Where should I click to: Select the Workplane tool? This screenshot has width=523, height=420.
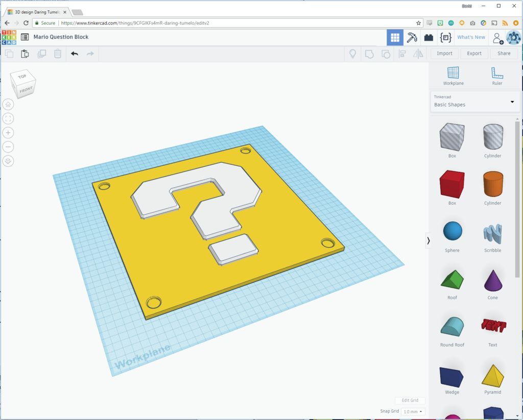[x=454, y=76]
